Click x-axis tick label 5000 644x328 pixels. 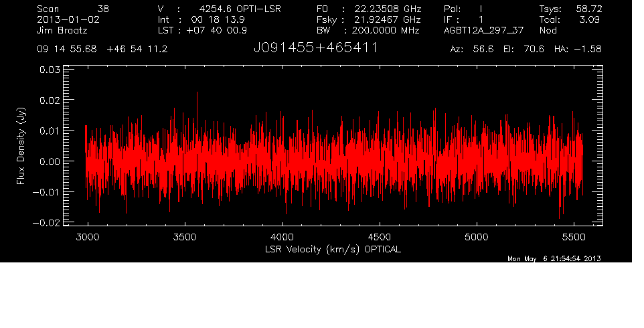(477, 237)
